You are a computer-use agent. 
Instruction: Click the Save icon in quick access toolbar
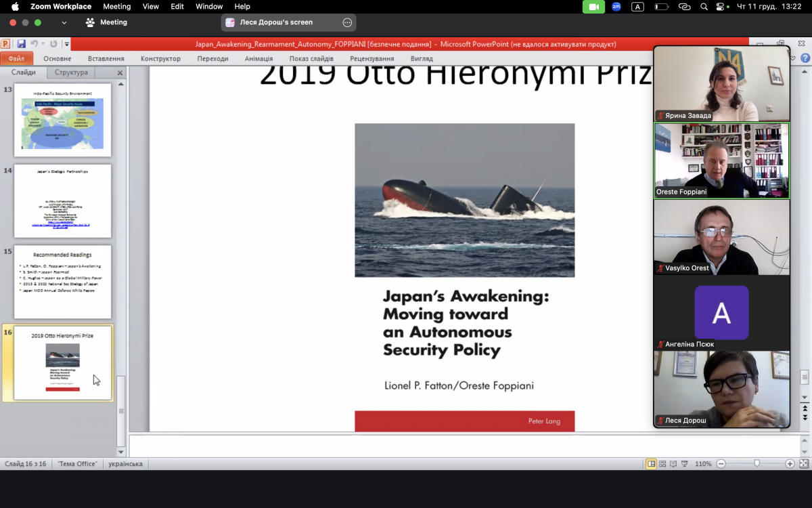click(22, 44)
